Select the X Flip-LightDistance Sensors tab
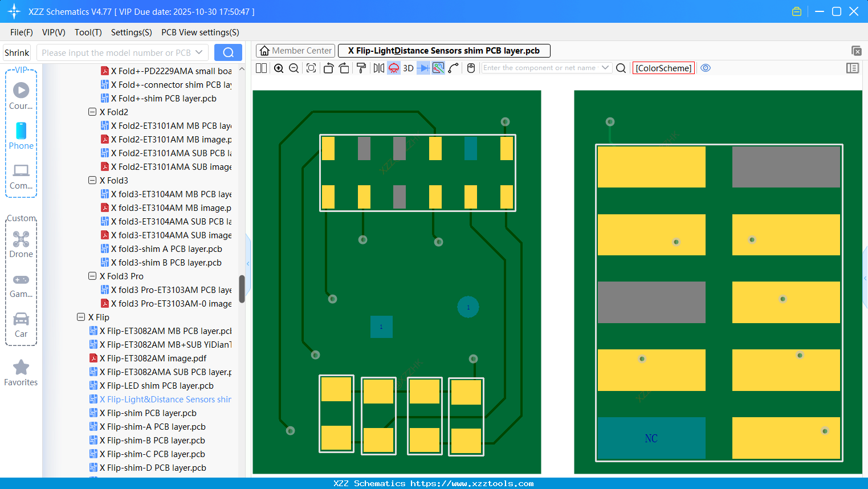This screenshot has width=868, height=489. point(443,51)
